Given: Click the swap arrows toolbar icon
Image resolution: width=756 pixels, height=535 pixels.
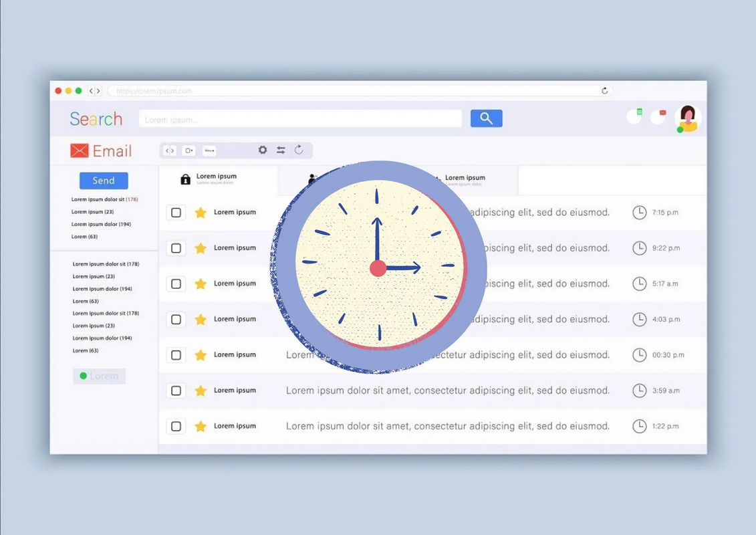Looking at the screenshot, I should tap(281, 150).
